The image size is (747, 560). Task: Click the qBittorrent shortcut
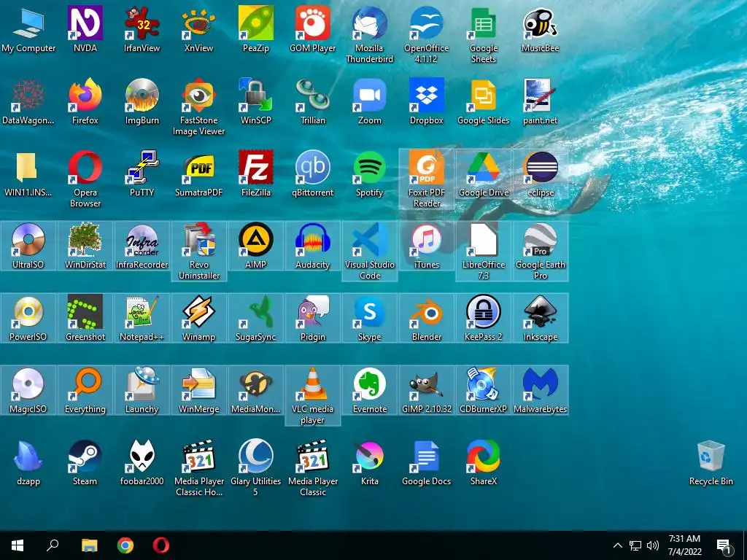(x=312, y=174)
